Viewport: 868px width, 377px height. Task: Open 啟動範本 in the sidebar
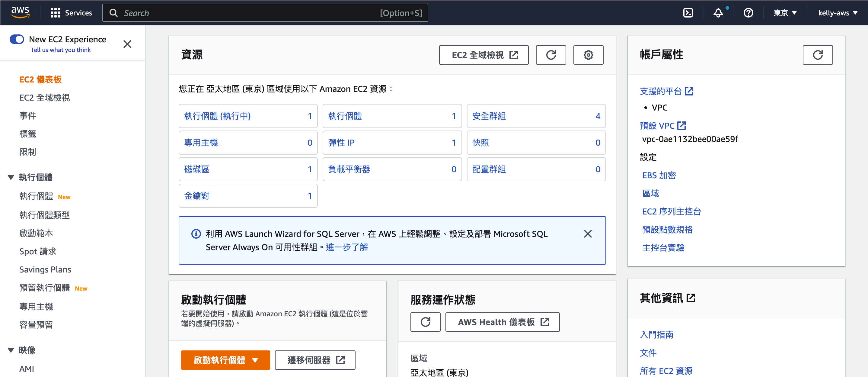click(x=36, y=233)
